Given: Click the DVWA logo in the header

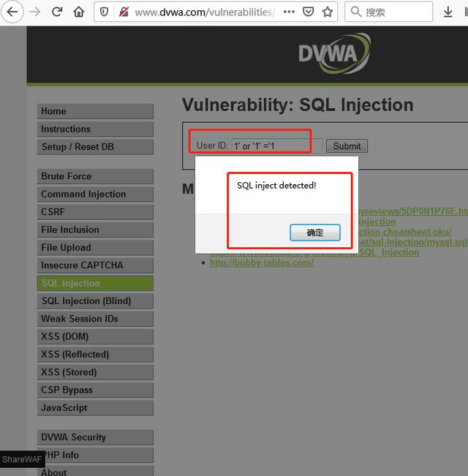Looking at the screenshot, I should 334,53.
